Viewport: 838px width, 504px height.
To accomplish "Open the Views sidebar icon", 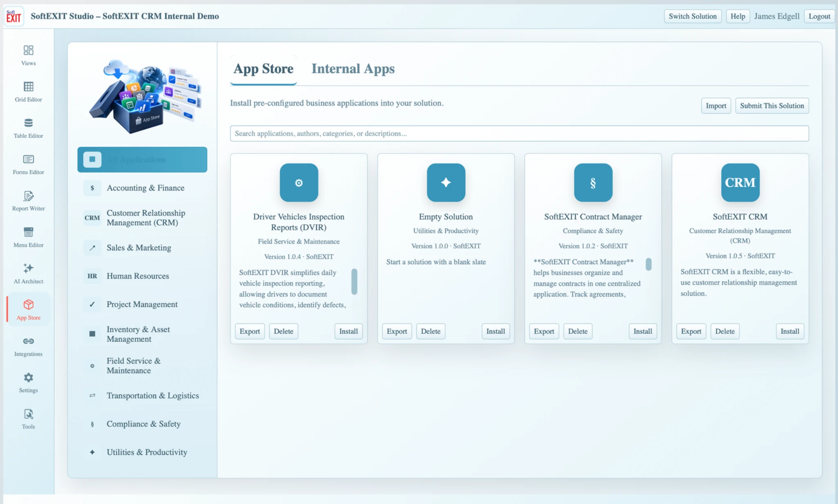I will click(x=28, y=50).
